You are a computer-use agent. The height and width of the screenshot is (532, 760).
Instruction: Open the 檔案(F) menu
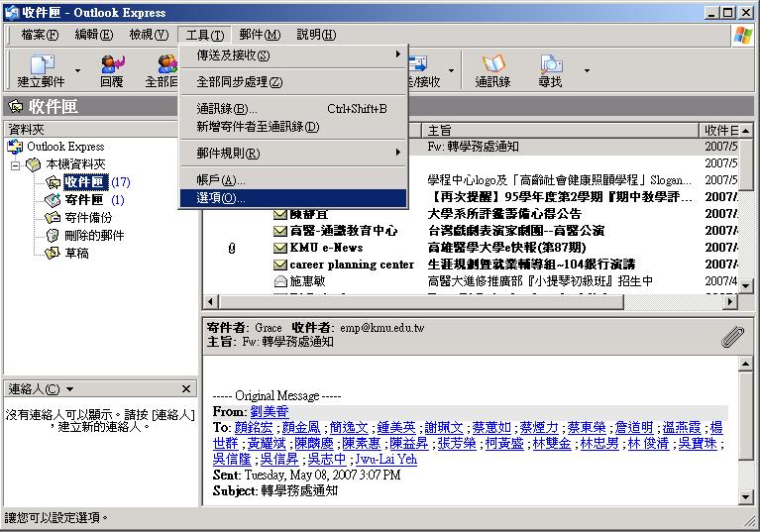[40, 35]
